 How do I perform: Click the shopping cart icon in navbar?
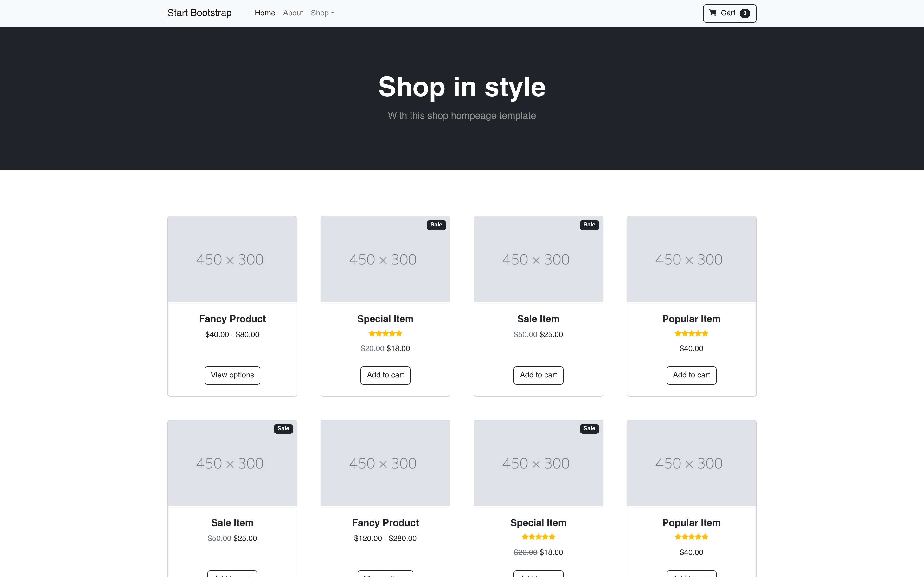tap(712, 13)
